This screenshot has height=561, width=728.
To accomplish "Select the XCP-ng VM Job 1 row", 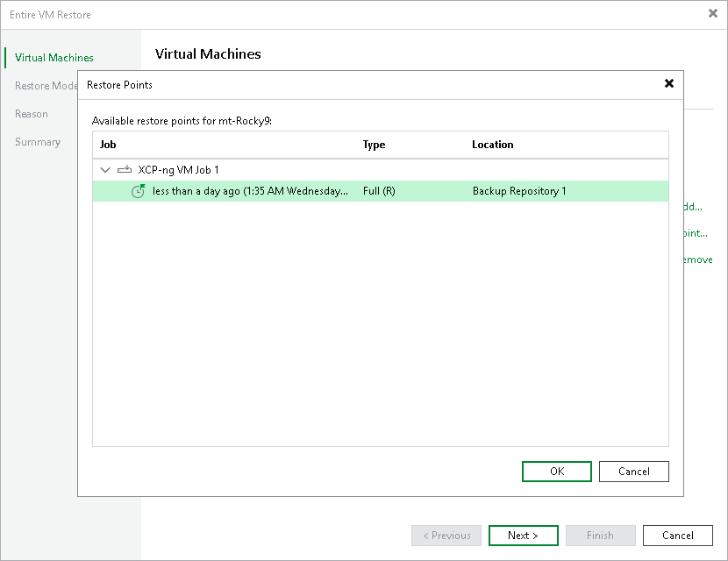I will 381,170.
